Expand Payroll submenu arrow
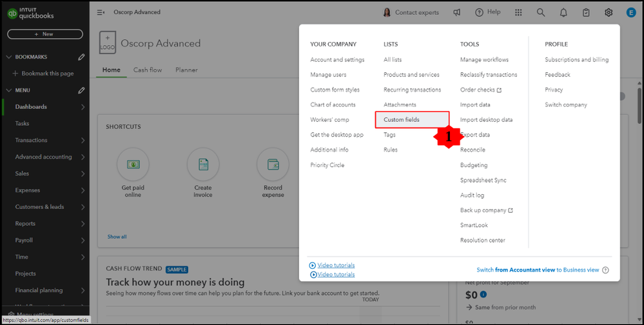The image size is (644, 325). click(83, 241)
